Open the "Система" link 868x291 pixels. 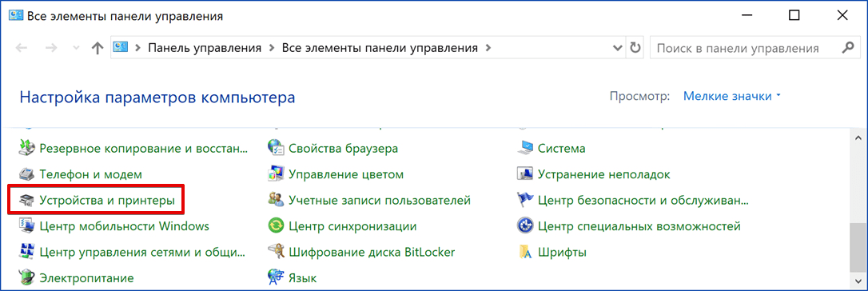tap(561, 149)
